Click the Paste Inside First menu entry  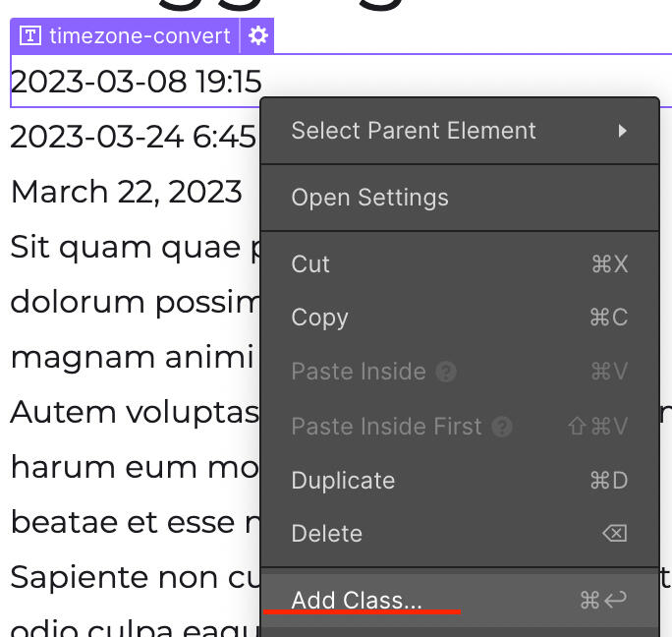click(x=386, y=427)
